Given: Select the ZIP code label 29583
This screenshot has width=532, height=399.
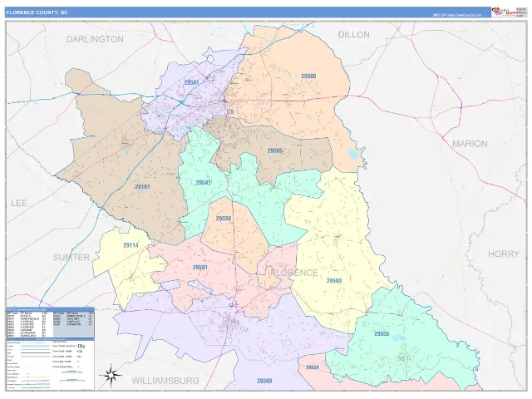Looking at the screenshot, I should [x=334, y=281].
